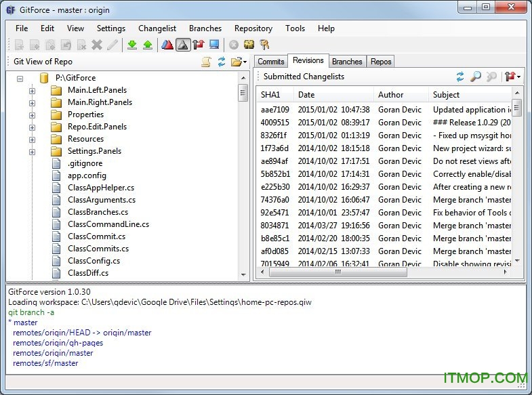The height and width of the screenshot is (395, 532).
Task: Select app.config in the repo tree
Action: 87,175
